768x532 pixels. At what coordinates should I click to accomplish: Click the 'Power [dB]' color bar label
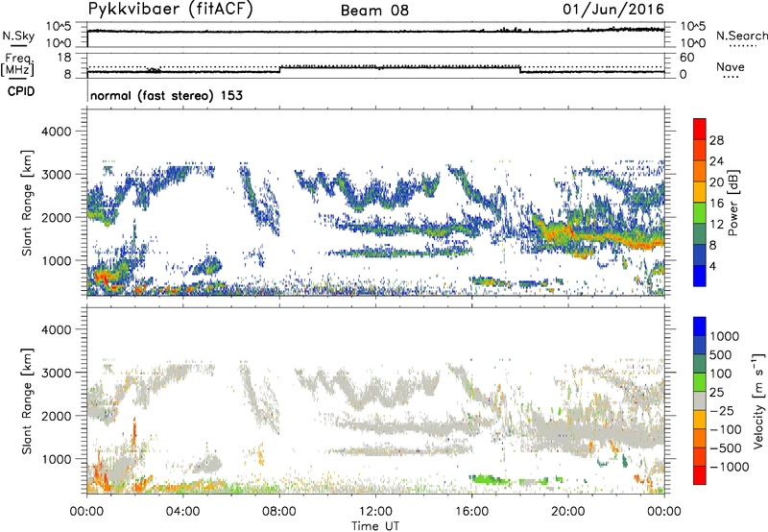point(733,203)
